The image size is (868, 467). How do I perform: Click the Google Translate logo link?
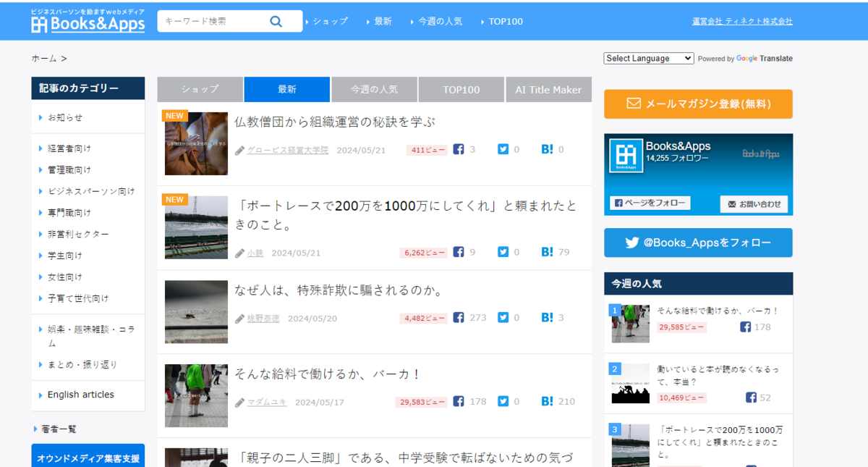[765, 59]
